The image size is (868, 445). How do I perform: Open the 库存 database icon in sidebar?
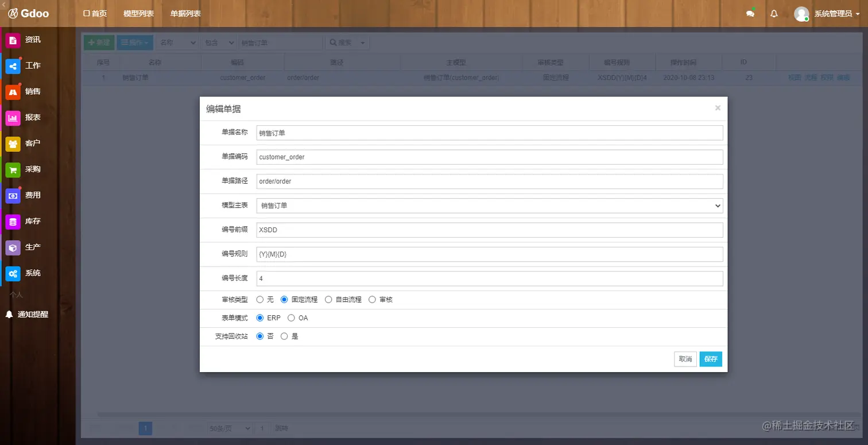pos(13,222)
